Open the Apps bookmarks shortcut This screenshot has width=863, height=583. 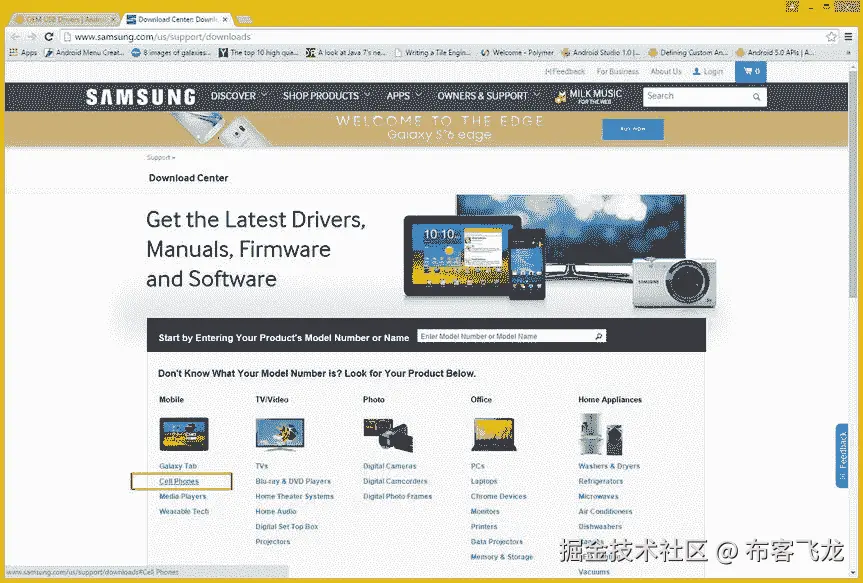(x=23, y=52)
